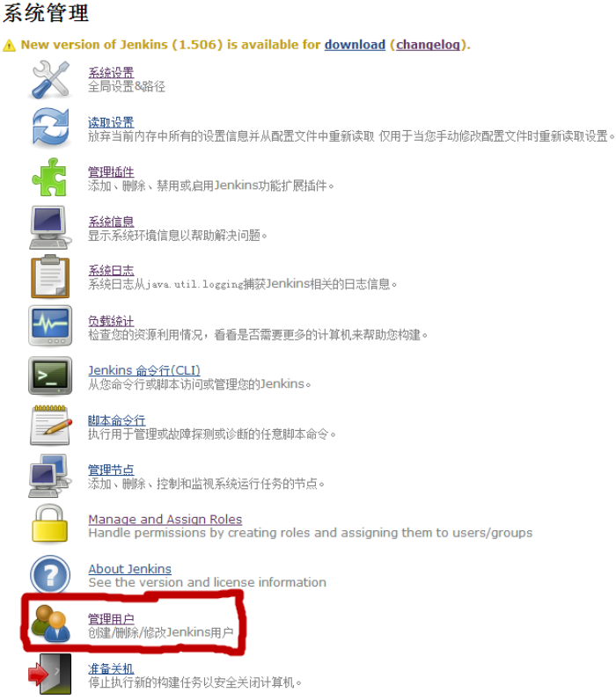Click the green puzzle piece plugin icon
The width and height of the screenshot is (616, 700).
(x=49, y=178)
